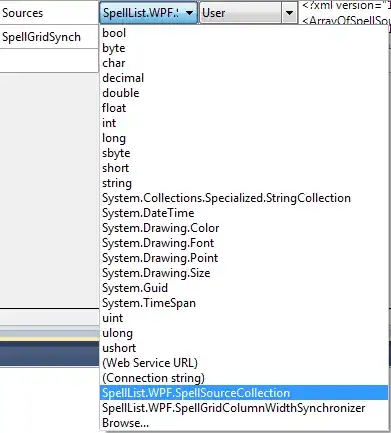Choose char from the type list

pos(244,63)
